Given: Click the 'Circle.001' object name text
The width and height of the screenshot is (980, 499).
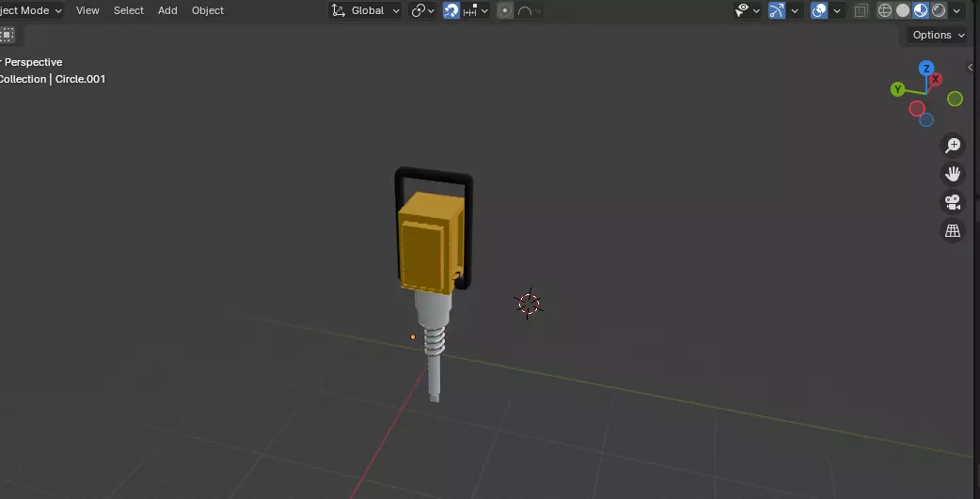Looking at the screenshot, I should pyautogui.click(x=80, y=79).
